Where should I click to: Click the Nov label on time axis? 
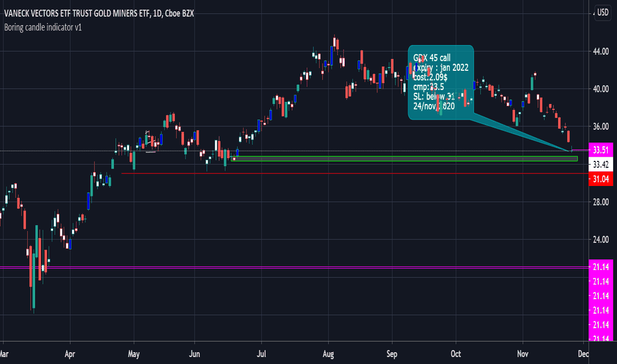(x=522, y=354)
